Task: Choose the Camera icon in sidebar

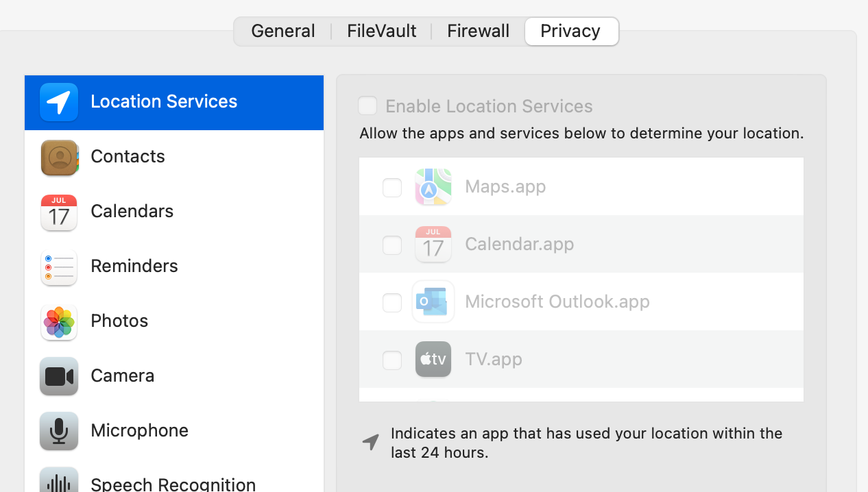Action: (59, 376)
